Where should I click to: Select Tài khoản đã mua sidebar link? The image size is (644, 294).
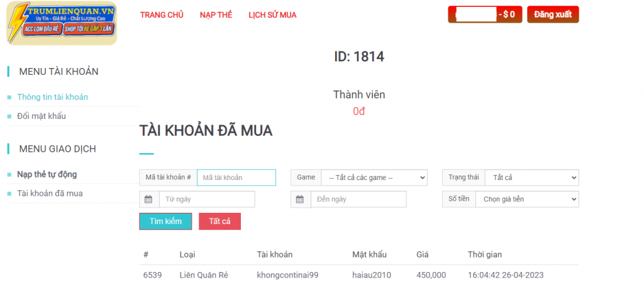(50, 193)
